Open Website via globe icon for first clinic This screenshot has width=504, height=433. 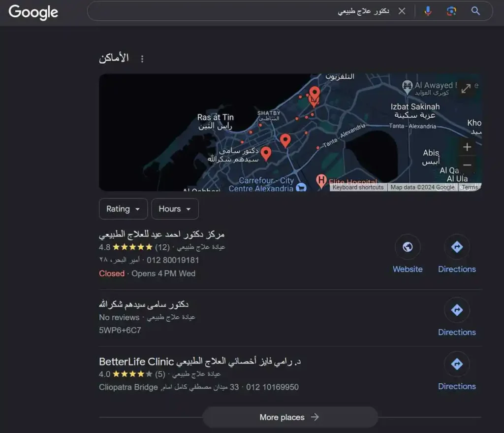[408, 246]
